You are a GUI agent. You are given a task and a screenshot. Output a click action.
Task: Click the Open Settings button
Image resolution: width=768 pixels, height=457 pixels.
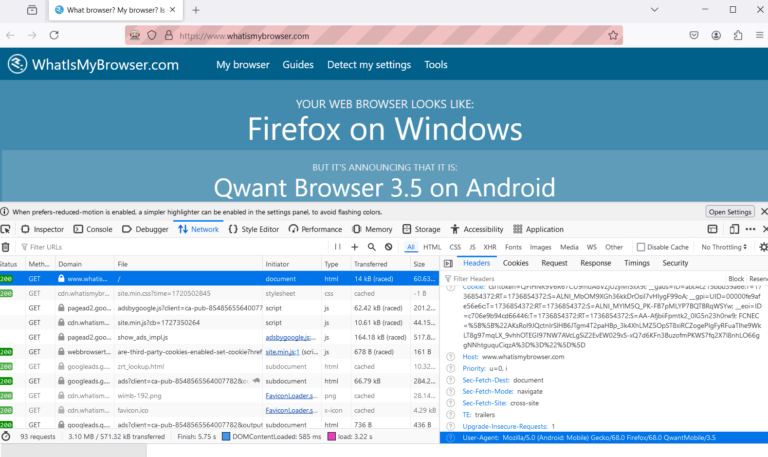click(x=730, y=212)
